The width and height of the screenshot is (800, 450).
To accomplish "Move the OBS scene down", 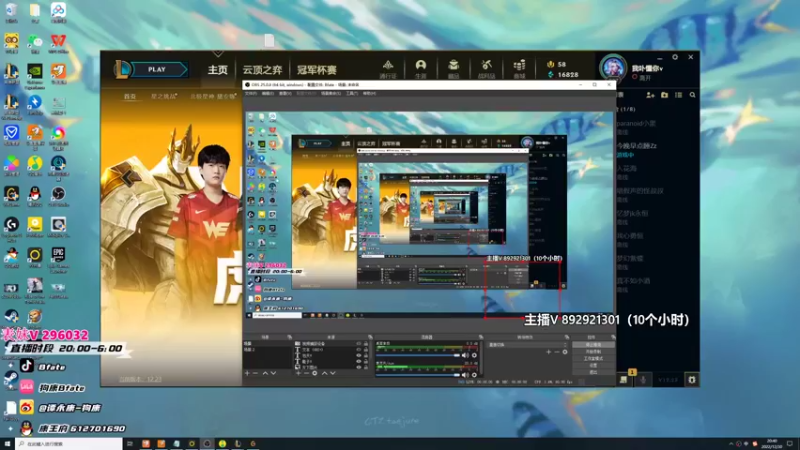I will click(273, 373).
